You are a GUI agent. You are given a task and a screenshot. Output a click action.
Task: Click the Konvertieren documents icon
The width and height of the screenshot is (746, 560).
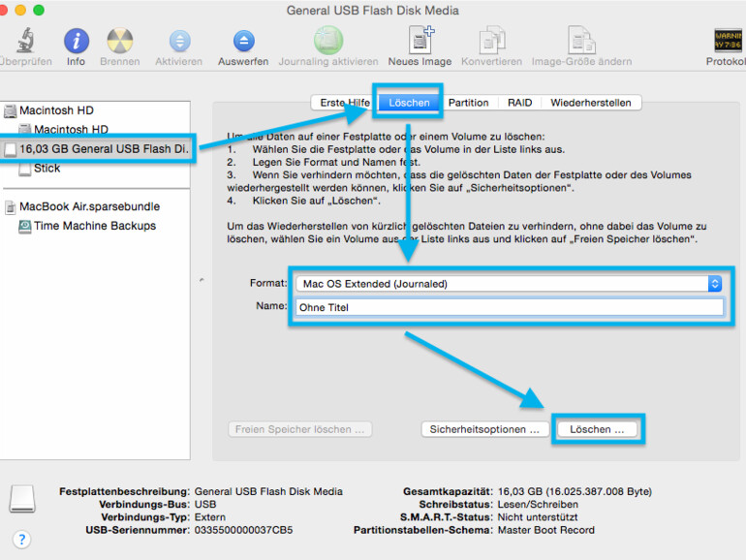pyautogui.click(x=492, y=40)
